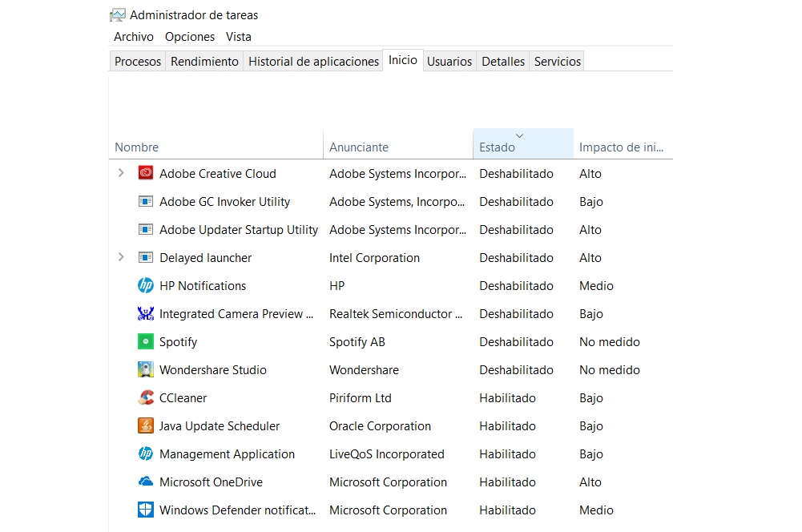Click the HP Notifications logo icon
This screenshot has width=802, height=532.
145,285
